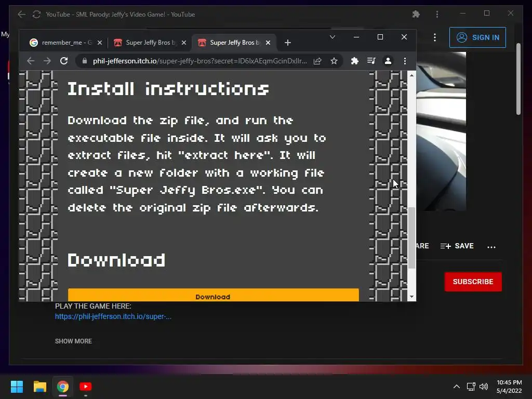Open Chrome's three-dot menu in the itch.io window
The width and height of the screenshot is (532, 399).
(x=405, y=61)
